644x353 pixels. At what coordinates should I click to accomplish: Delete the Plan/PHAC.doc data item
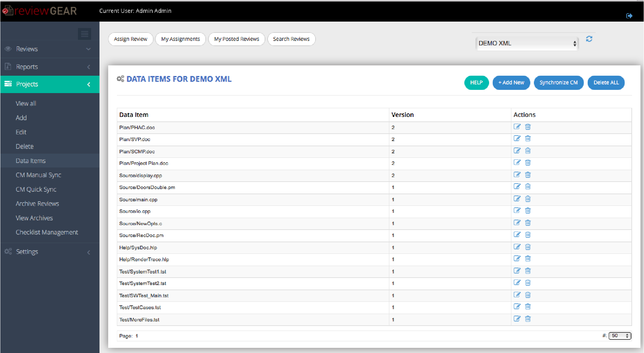tap(528, 127)
